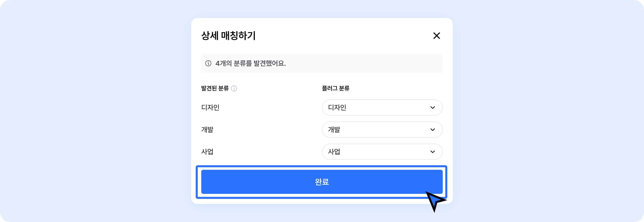Click the discovered category label 디자인
Viewport: 644px width, 222px height.
coord(210,107)
